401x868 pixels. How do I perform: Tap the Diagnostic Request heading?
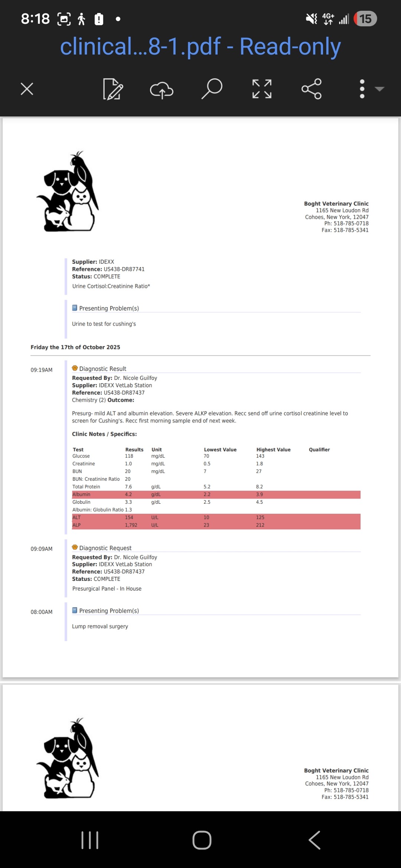105,548
